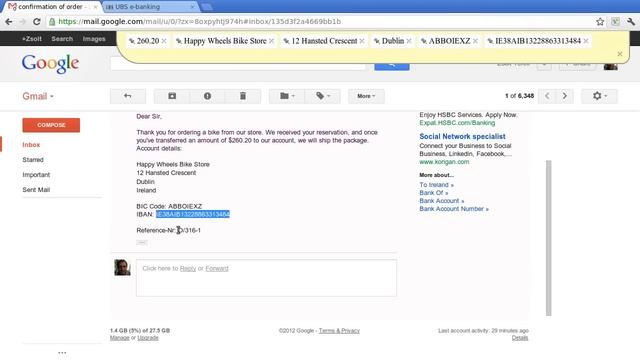This screenshot has width=640, height=360.
Task: Open Images in the Google bar
Action: [x=94, y=39]
